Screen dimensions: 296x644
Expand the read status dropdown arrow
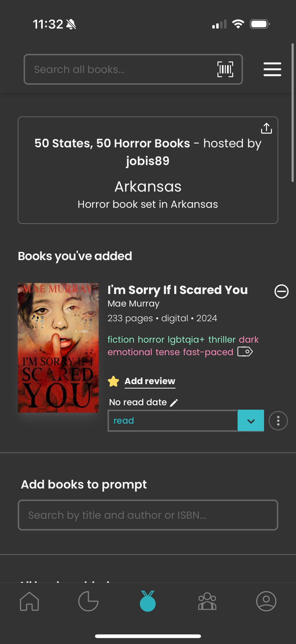coord(251,421)
